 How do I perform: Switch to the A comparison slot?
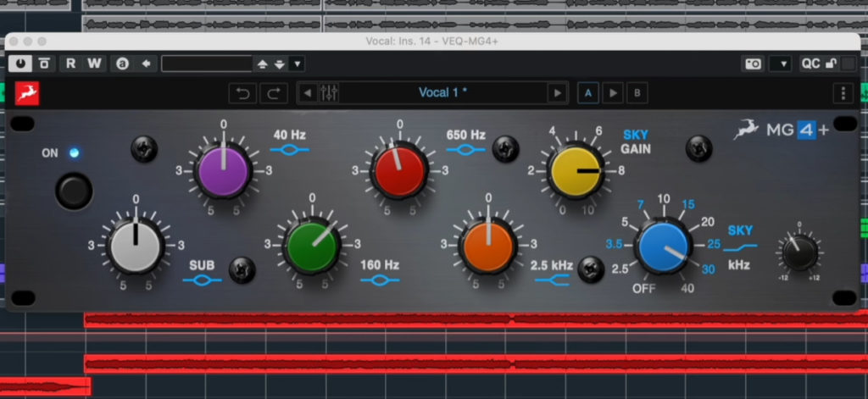coord(587,92)
